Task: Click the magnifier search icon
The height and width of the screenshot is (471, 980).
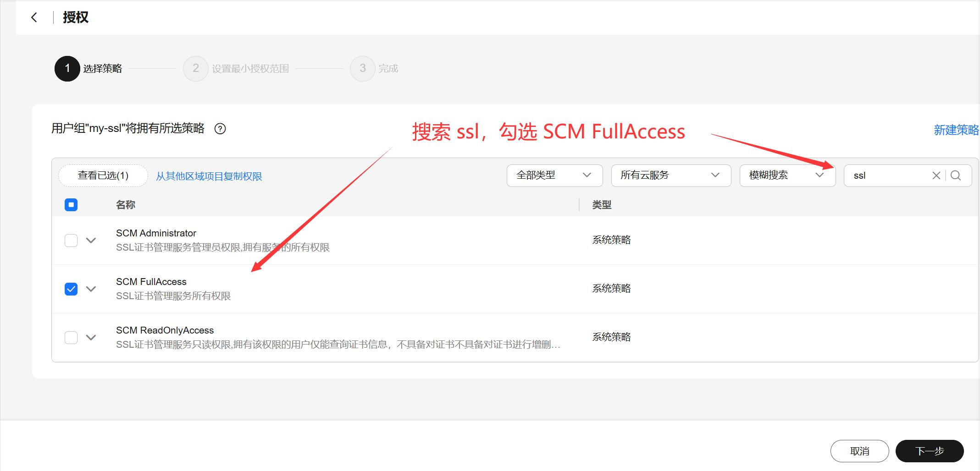Action: [x=956, y=175]
